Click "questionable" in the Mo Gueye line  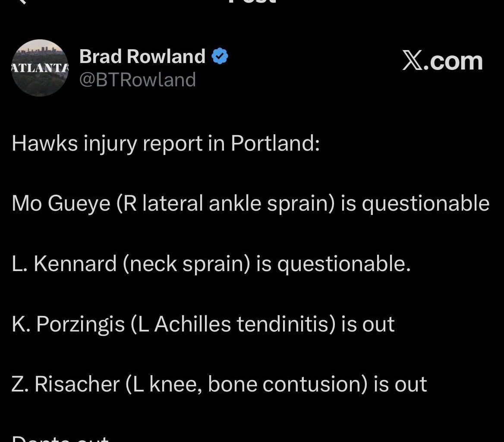click(425, 204)
